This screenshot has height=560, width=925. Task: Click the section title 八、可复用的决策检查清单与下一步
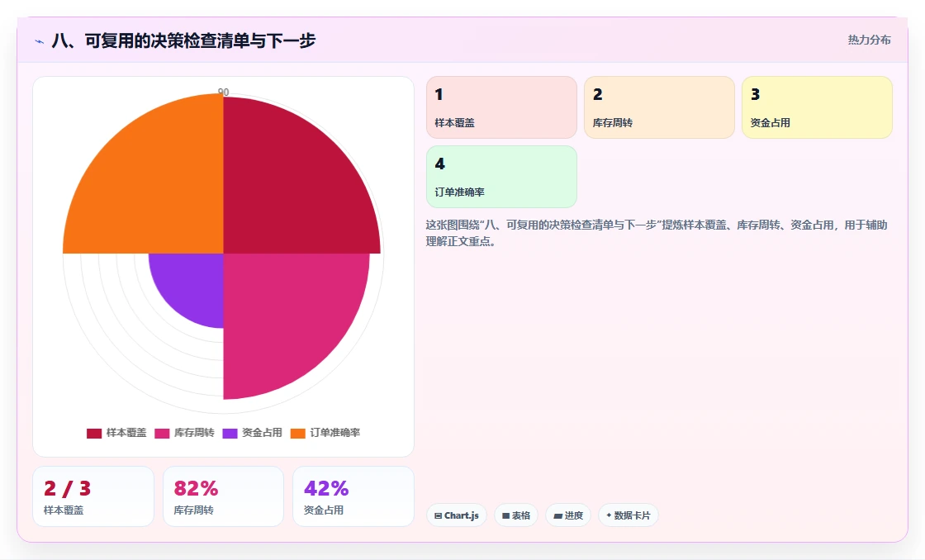click(183, 40)
